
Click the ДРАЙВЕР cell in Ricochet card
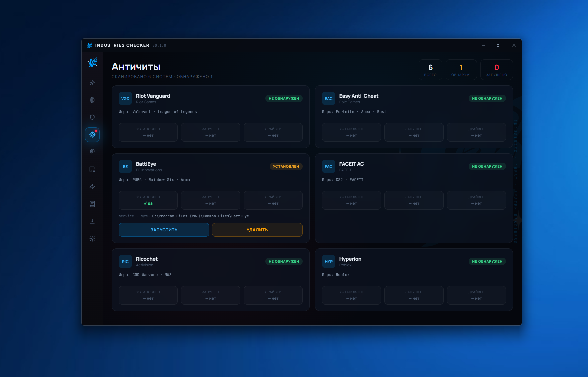tap(273, 295)
